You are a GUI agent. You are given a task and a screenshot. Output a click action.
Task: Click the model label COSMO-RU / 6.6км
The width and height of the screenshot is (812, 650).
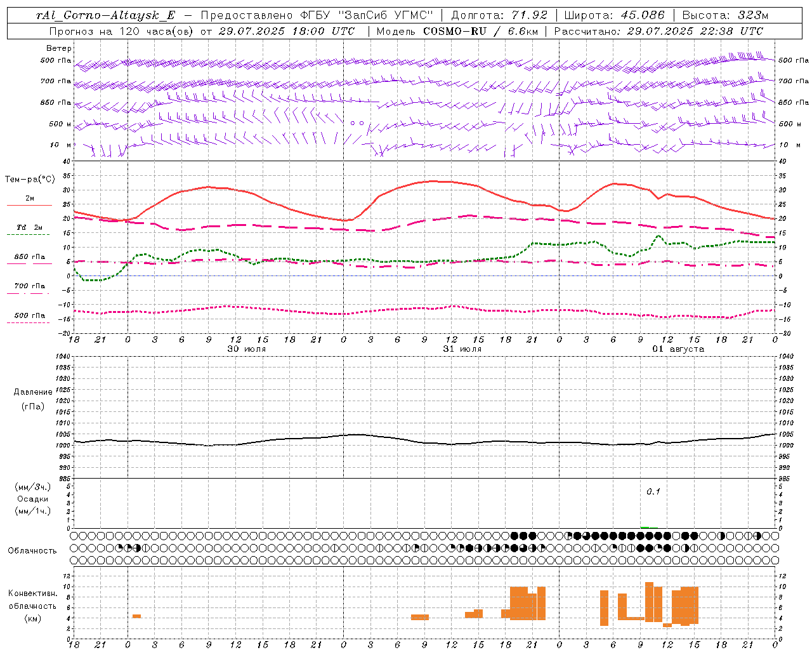[480, 31]
